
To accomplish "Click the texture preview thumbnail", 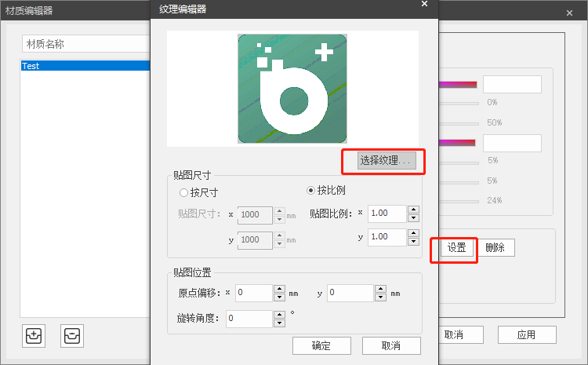I will point(292,89).
